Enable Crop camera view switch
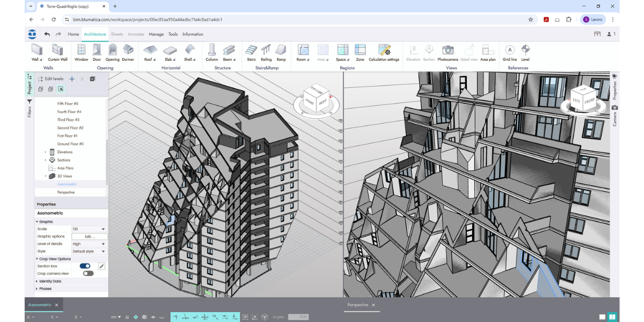Screen dimensions: 644x322 point(88,274)
